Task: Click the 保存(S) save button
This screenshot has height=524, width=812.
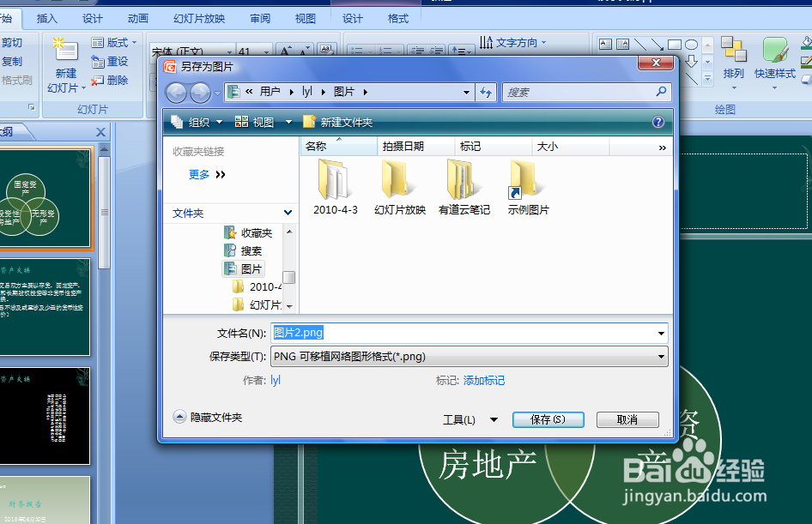Action: click(x=548, y=419)
